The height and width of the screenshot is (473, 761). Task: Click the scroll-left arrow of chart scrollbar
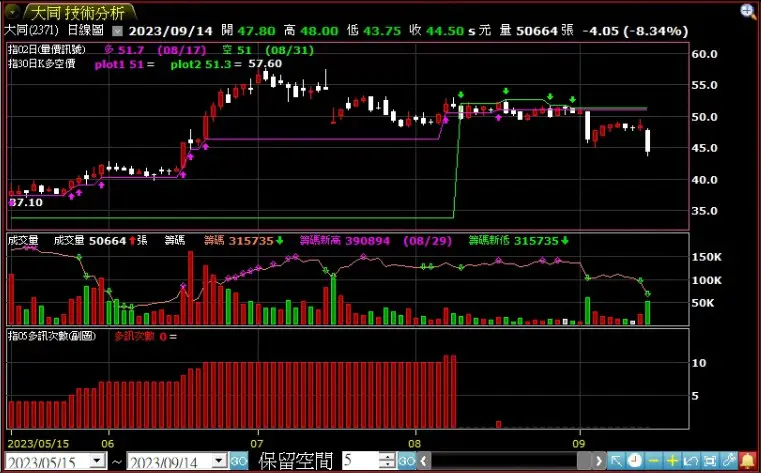coord(424,461)
